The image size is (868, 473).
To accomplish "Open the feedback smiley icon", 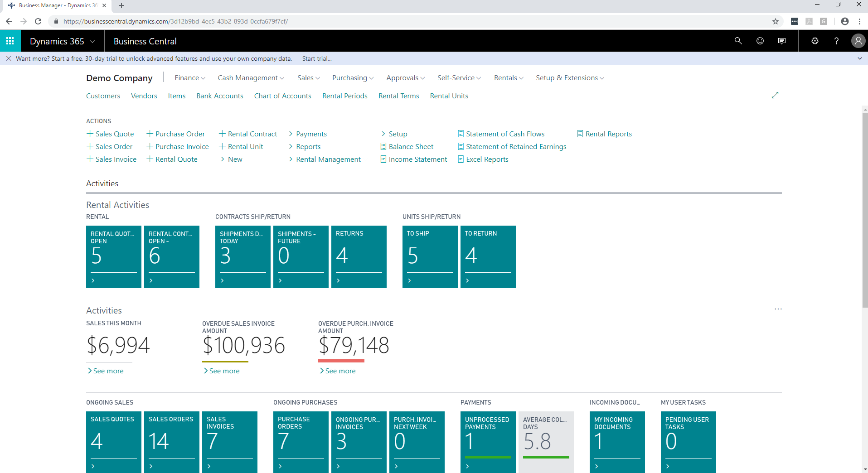I will point(760,41).
